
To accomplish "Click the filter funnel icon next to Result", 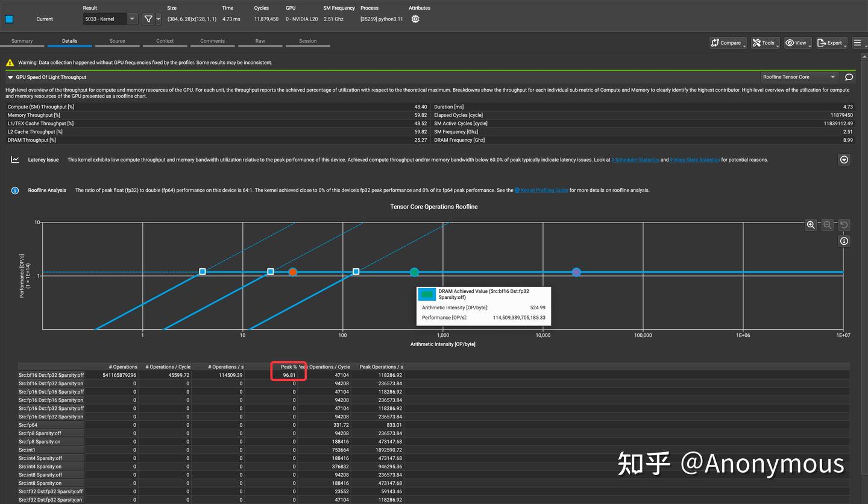I will pyautogui.click(x=148, y=19).
